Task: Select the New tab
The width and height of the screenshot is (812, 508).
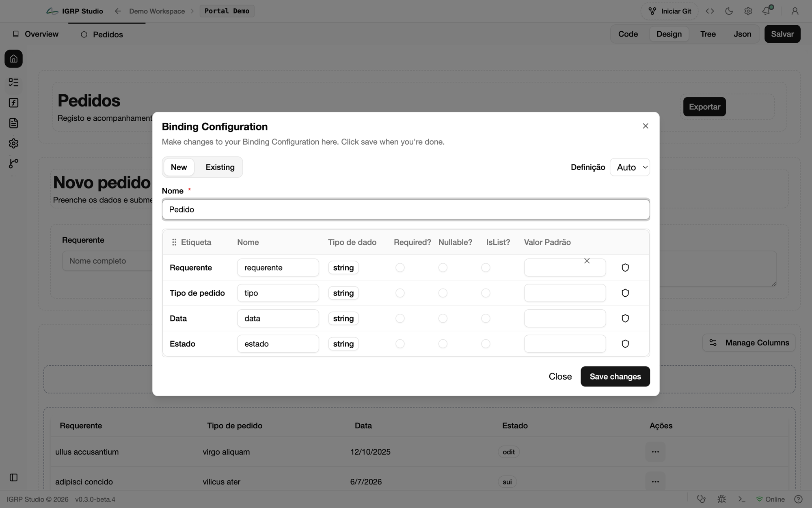Action: 179,167
